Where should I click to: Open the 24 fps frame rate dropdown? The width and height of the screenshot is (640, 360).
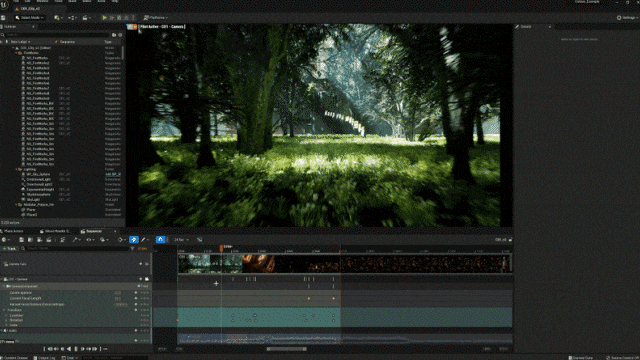181,240
